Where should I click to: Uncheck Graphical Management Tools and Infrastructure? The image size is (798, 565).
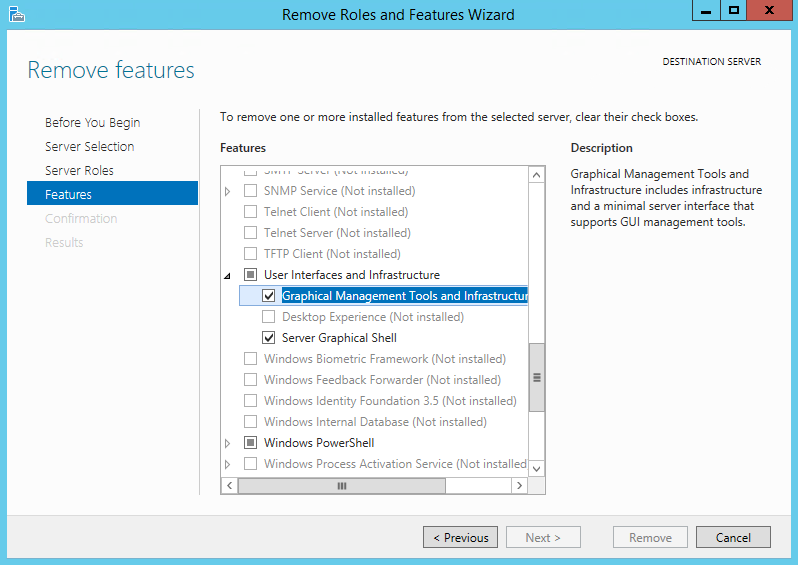click(x=269, y=296)
